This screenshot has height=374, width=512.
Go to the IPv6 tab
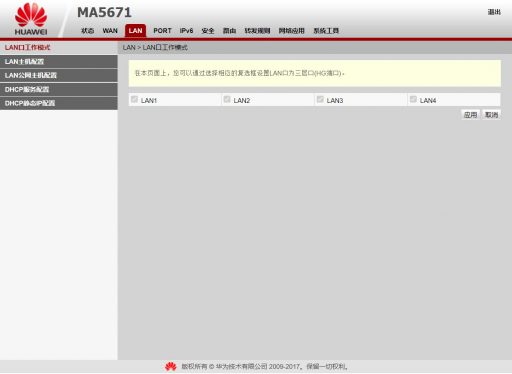(186, 31)
